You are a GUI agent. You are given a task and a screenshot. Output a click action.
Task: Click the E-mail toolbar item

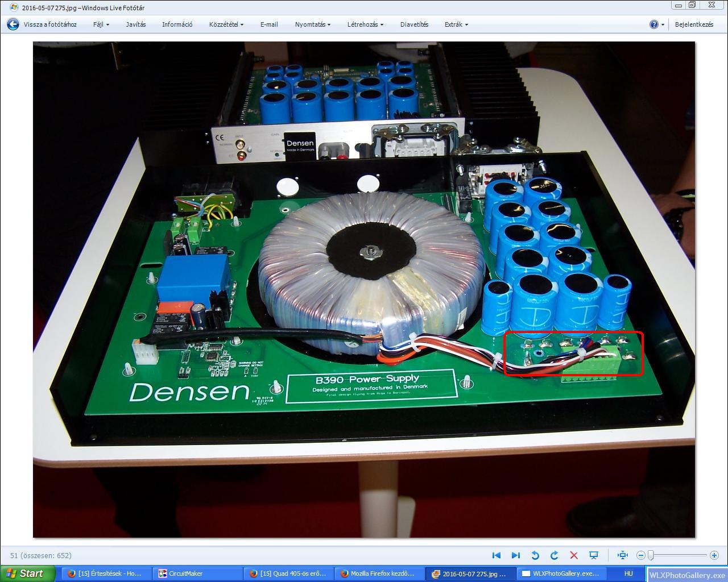point(269,24)
